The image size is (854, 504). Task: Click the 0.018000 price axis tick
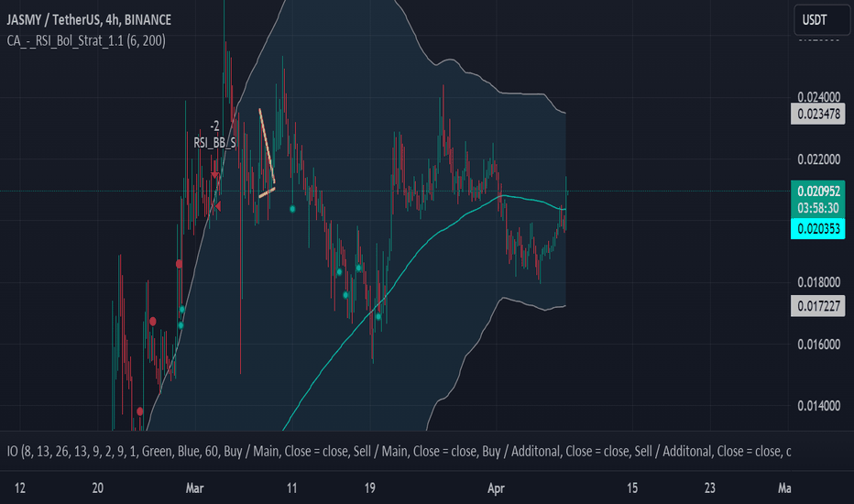coord(818,282)
